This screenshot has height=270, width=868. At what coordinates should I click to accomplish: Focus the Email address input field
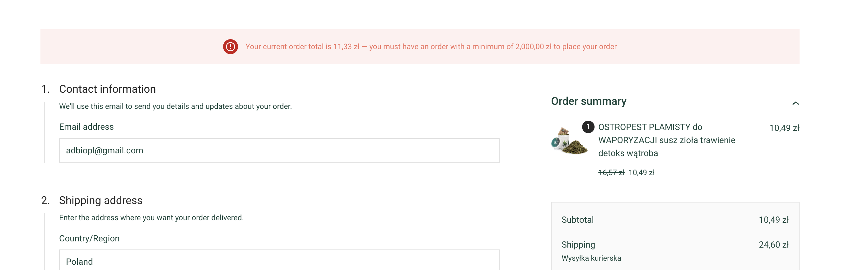click(279, 150)
